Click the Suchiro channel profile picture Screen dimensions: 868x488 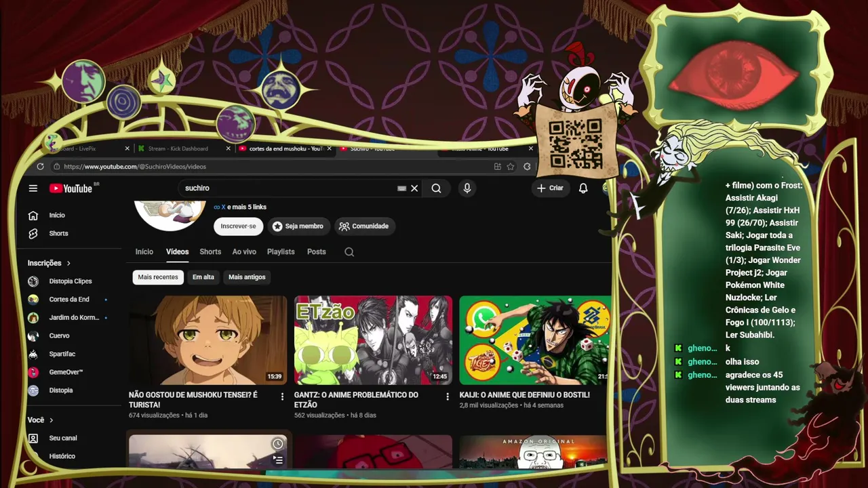pyautogui.click(x=170, y=216)
